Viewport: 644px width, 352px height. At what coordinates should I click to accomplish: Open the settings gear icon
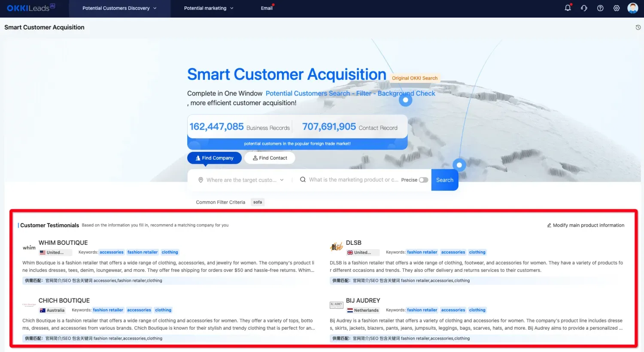617,8
